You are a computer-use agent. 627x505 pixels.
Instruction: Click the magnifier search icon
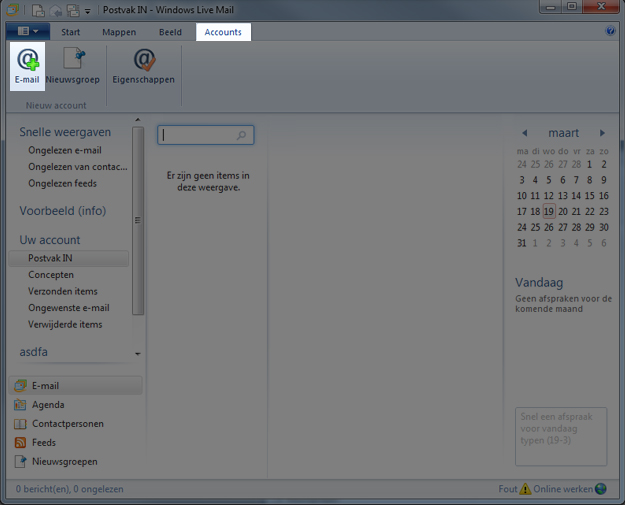click(x=241, y=135)
